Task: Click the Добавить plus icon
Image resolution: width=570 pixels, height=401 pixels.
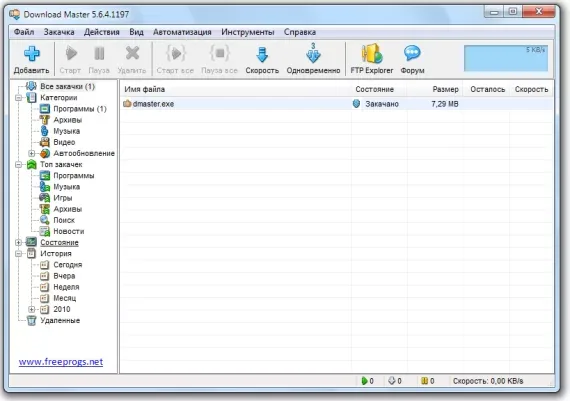Action: click(x=32, y=53)
